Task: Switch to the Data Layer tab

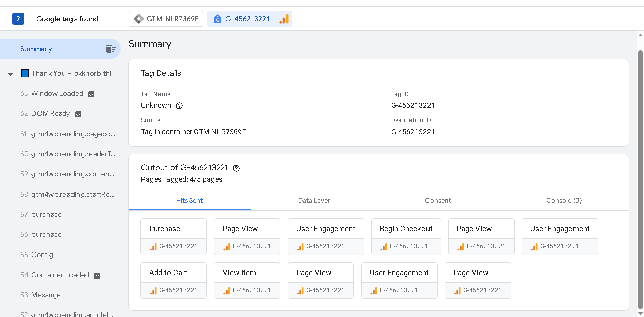Action: click(x=314, y=200)
